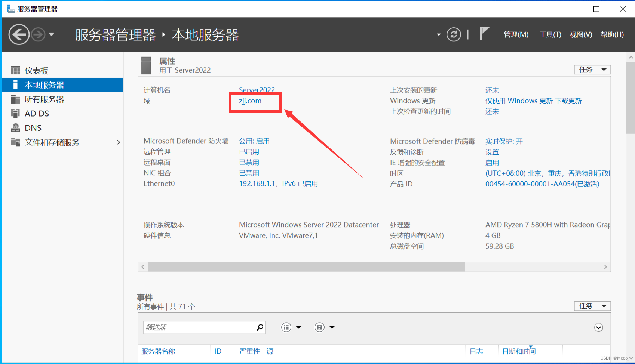Image resolution: width=635 pixels, height=364 pixels.
Task: Click 远程桌面 value 已禁用
Action: click(x=249, y=163)
